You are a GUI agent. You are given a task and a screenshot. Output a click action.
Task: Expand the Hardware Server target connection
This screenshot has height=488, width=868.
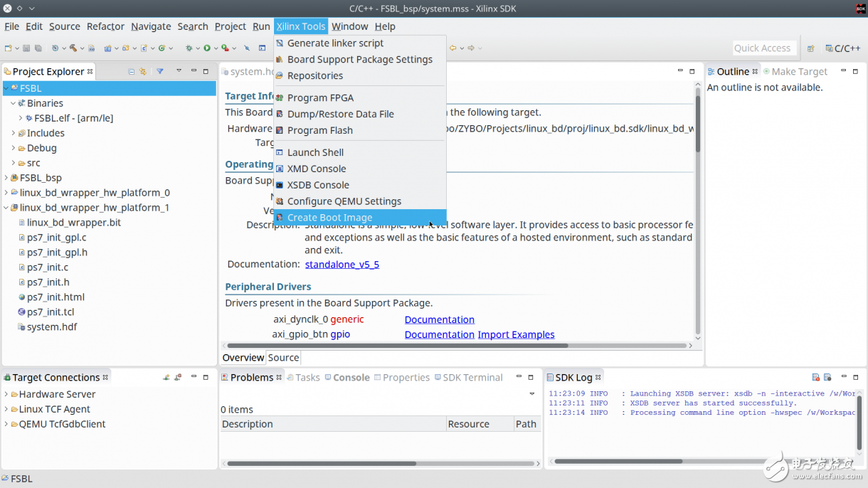click(6, 394)
